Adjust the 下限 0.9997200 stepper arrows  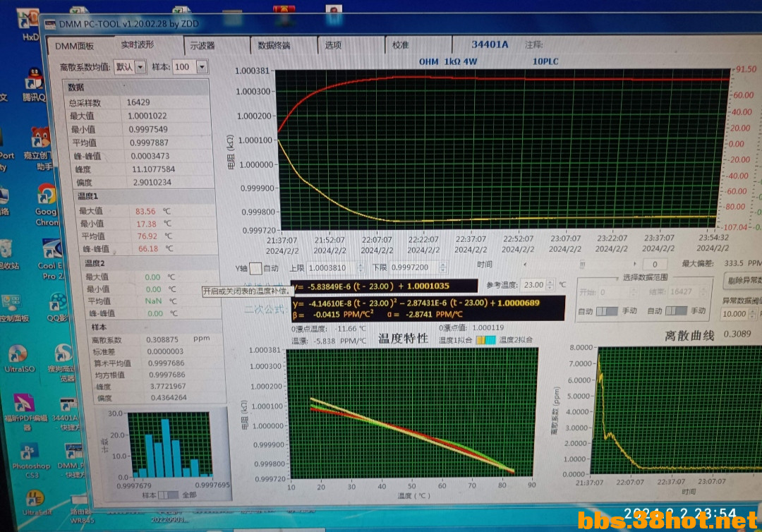(442, 267)
